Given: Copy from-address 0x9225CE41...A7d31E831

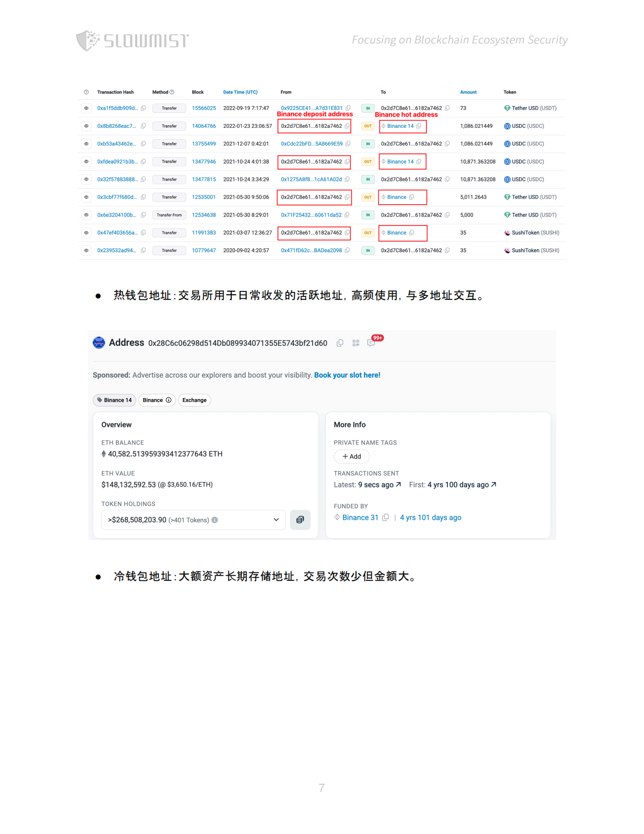Looking at the screenshot, I should coord(348,108).
